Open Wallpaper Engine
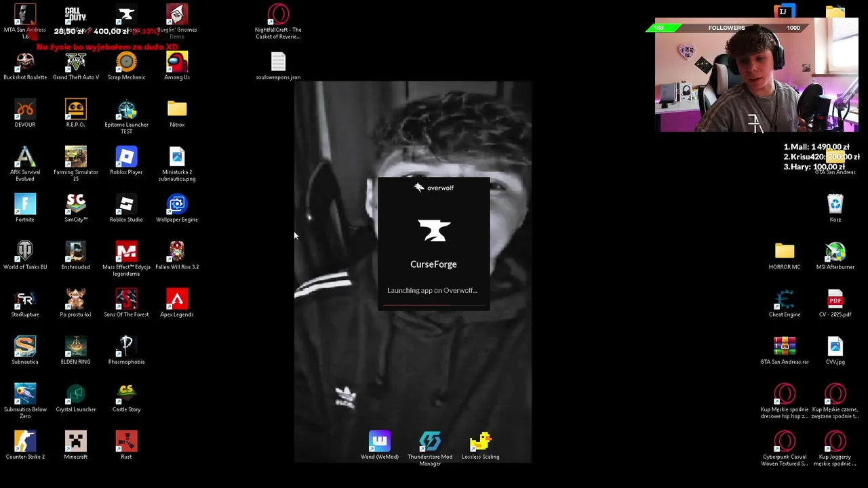The width and height of the screenshot is (868, 488). pyautogui.click(x=177, y=208)
